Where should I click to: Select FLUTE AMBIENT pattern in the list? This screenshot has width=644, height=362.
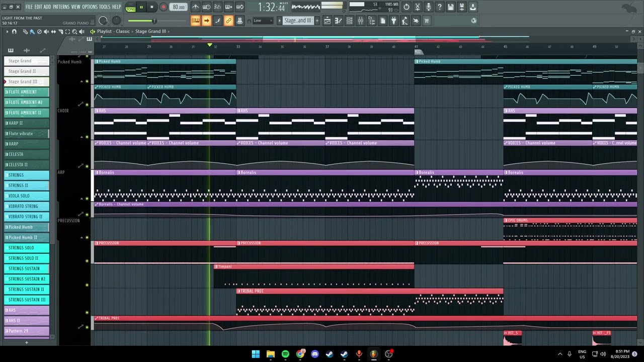pos(27,92)
